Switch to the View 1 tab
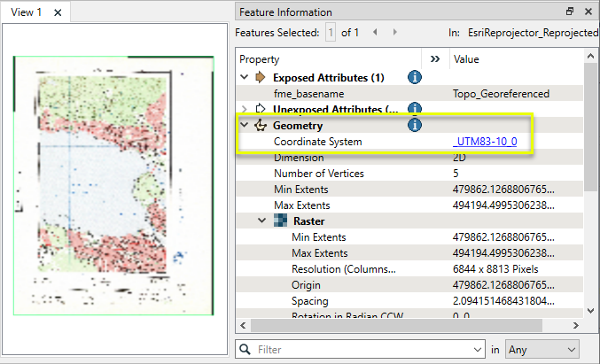 (27, 13)
